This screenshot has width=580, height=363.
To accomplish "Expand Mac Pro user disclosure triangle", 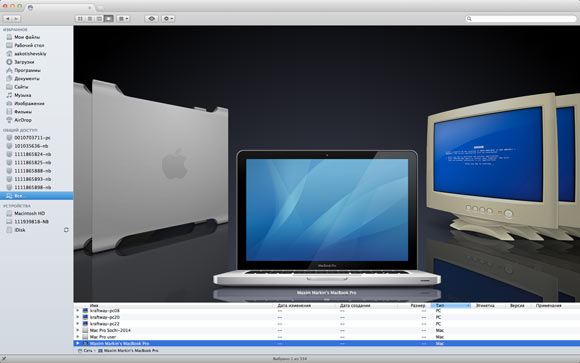I will [x=78, y=337].
